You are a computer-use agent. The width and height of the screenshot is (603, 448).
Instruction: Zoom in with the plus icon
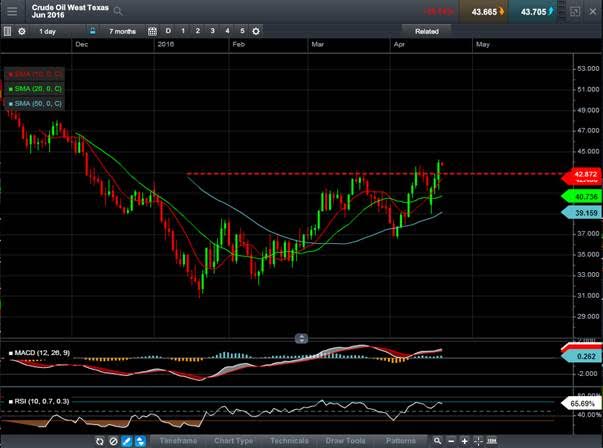point(465,441)
